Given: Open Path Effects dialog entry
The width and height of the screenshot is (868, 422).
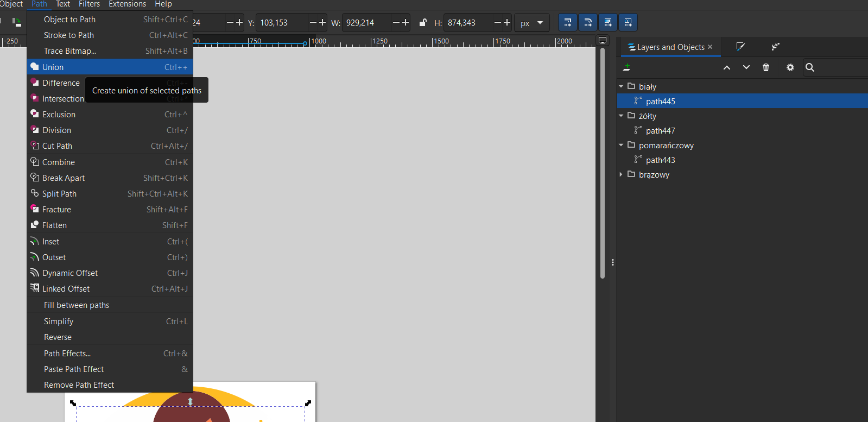Looking at the screenshot, I should [110, 353].
